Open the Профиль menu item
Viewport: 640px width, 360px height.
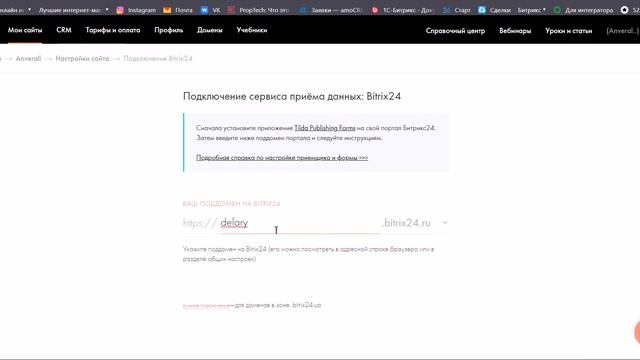pyautogui.click(x=169, y=30)
